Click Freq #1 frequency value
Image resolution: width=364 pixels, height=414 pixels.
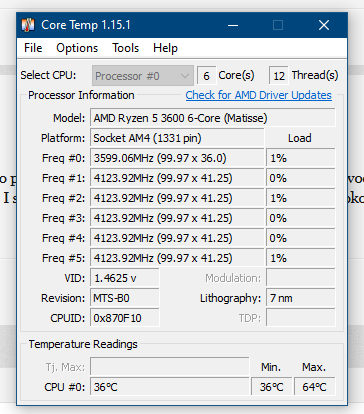tap(177, 178)
